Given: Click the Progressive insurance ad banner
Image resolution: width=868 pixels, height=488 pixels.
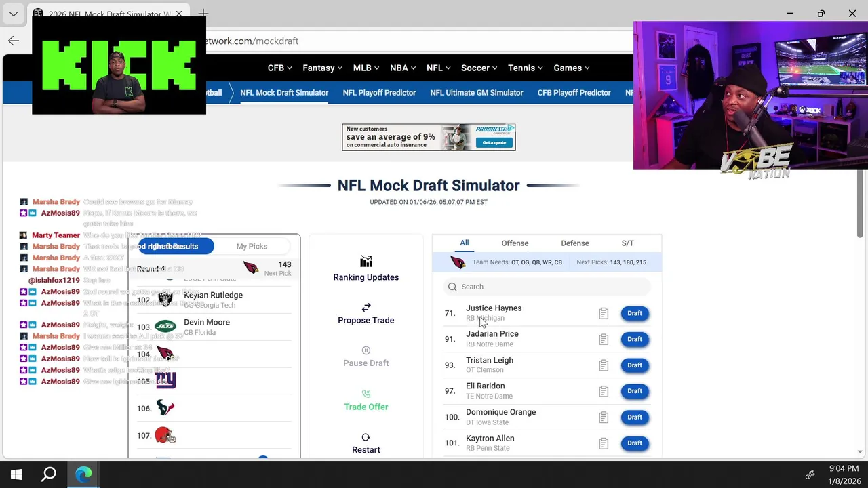Looking at the screenshot, I should pos(429,137).
